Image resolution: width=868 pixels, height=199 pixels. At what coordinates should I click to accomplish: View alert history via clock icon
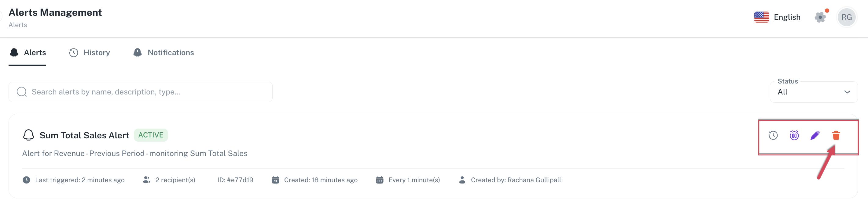773,135
